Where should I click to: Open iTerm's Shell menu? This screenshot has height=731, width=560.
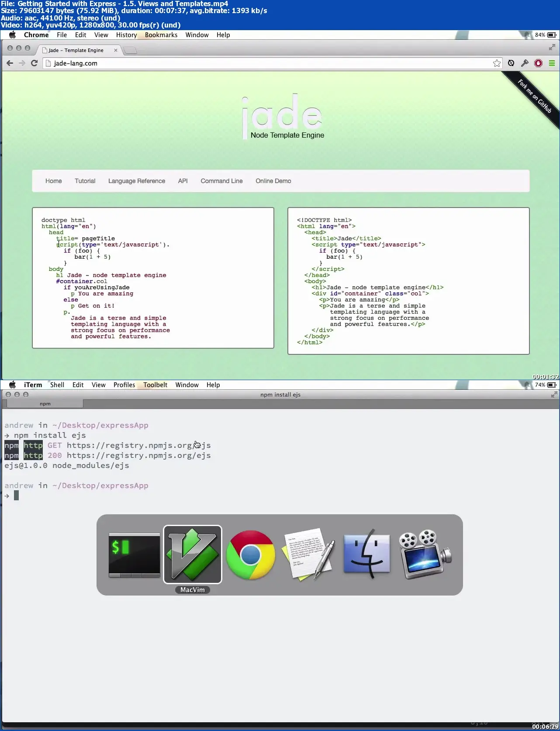pyautogui.click(x=57, y=385)
